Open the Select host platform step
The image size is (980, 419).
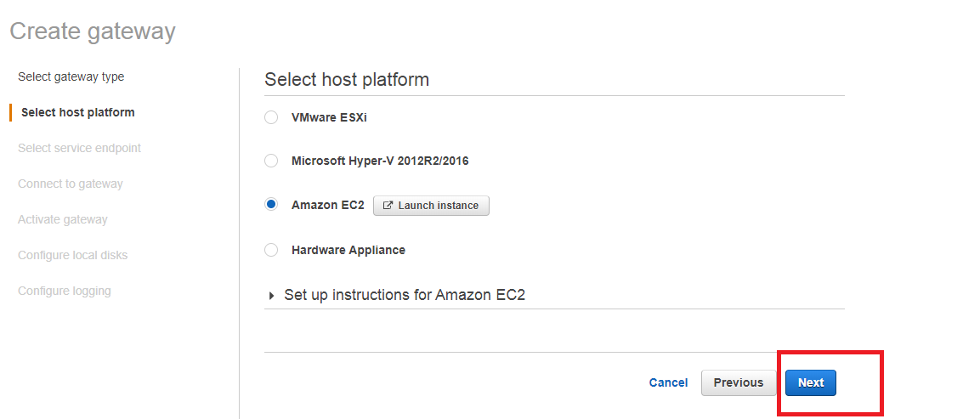(77, 112)
